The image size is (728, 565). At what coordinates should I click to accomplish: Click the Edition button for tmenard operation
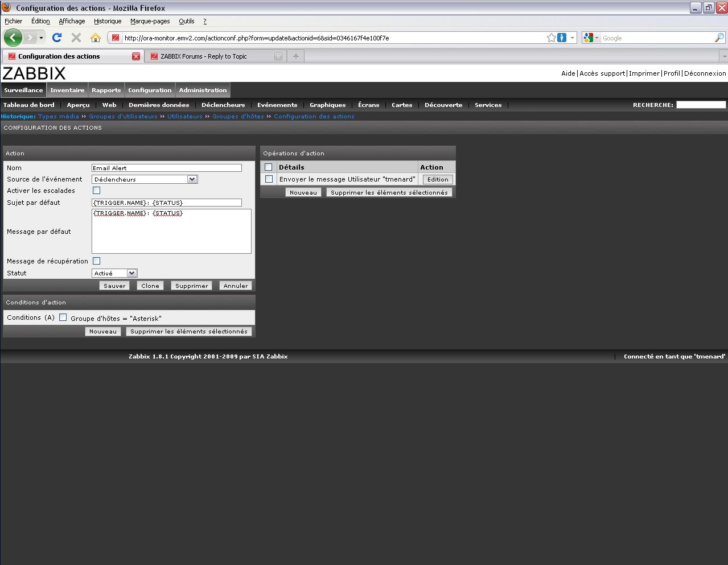tap(438, 179)
